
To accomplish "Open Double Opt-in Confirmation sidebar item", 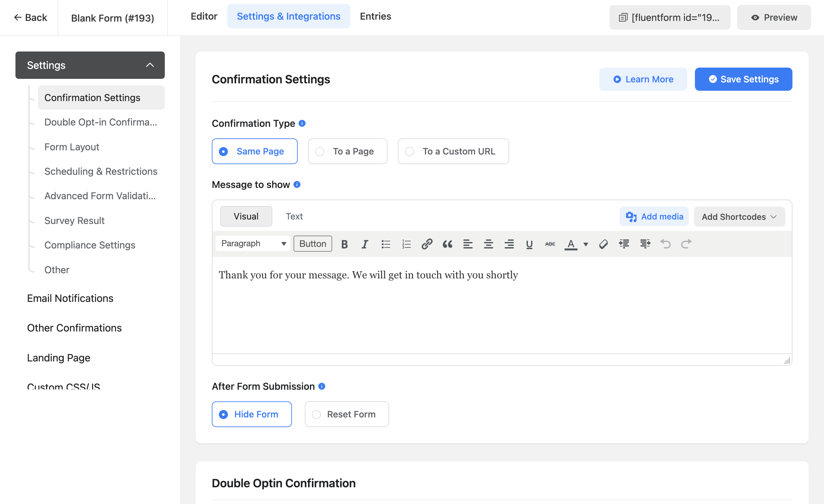I will coord(101,122).
